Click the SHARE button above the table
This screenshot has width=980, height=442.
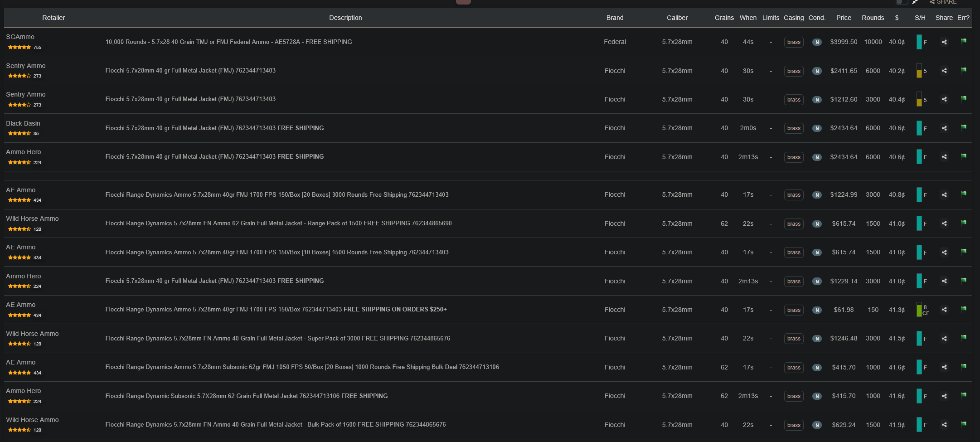(943, 2)
